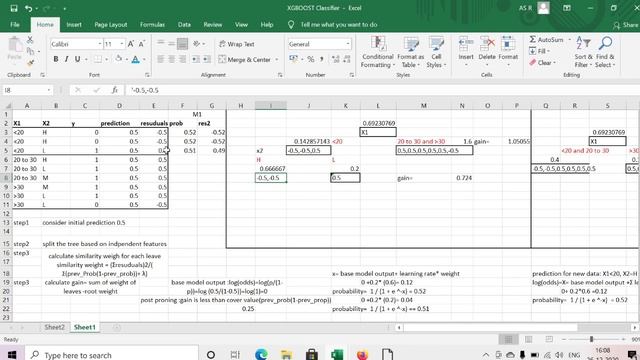
Task: Switch to Page Layout view icon
Action: point(529,340)
